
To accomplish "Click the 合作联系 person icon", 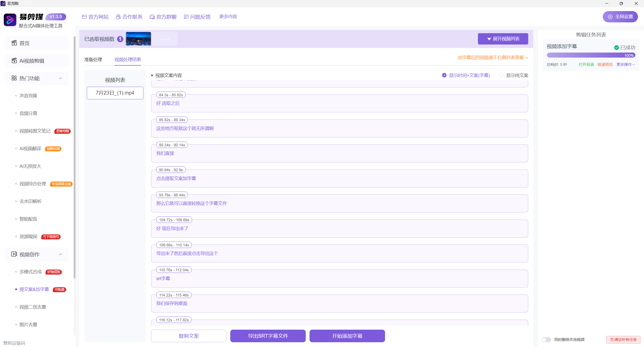I will click(x=118, y=17).
